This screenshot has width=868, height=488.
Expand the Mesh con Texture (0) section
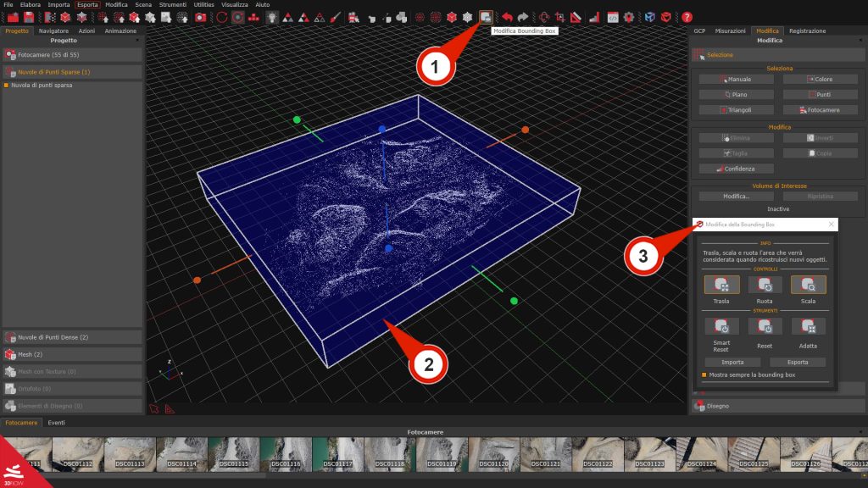[73, 372]
